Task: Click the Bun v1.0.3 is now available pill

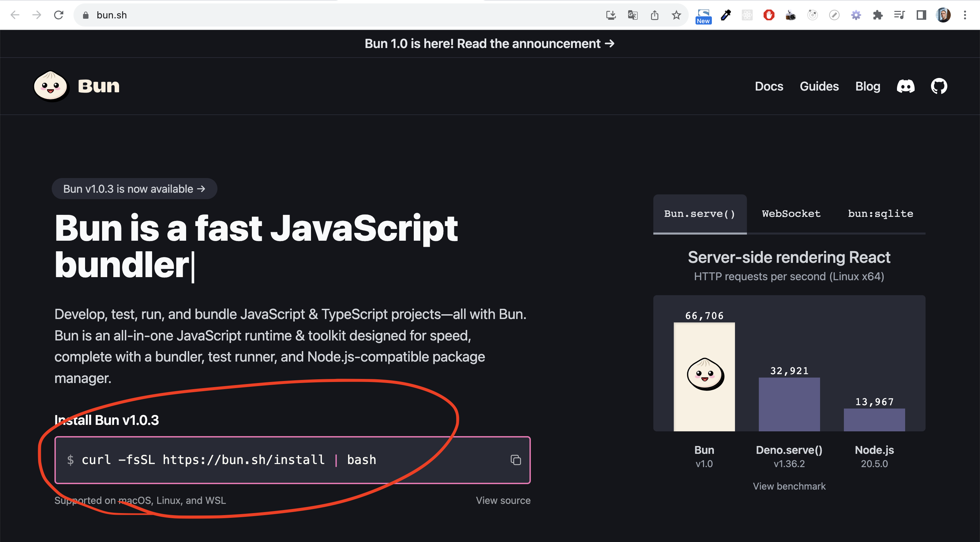Action: 134,189
